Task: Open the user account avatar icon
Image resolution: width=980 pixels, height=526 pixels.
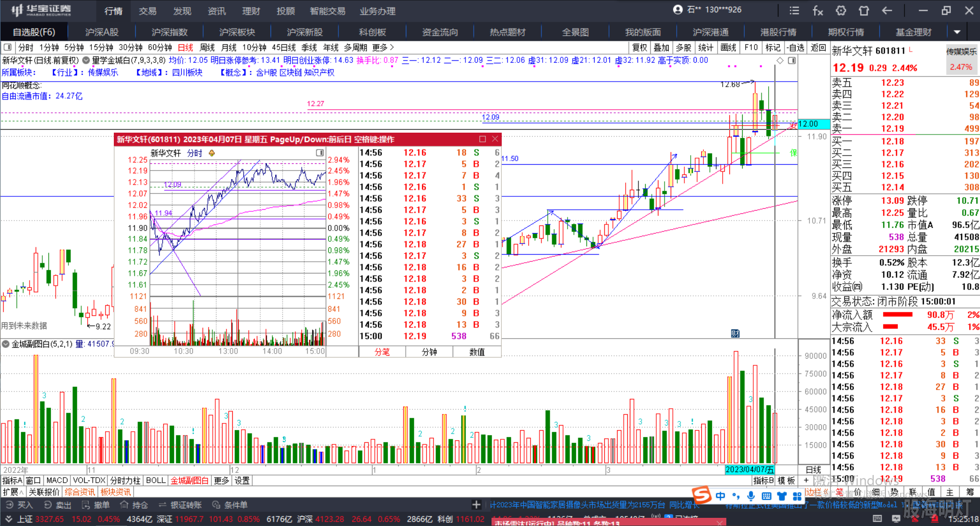Action: [x=678, y=10]
